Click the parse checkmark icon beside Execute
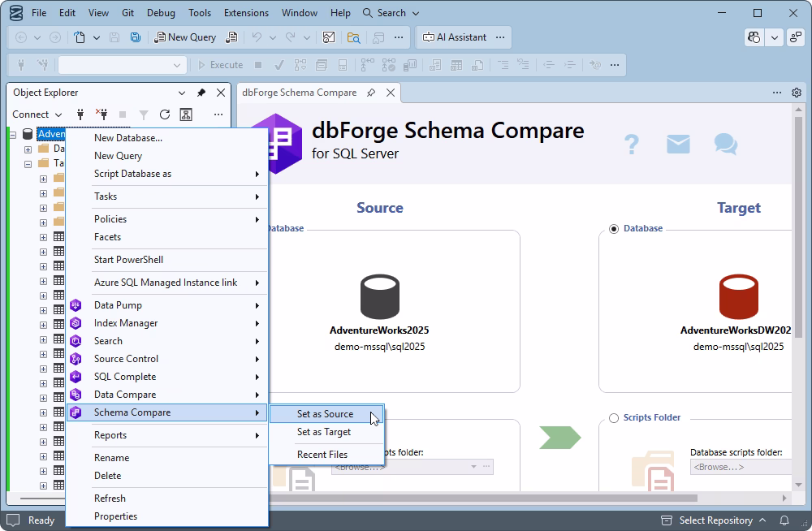Image resolution: width=812 pixels, height=531 pixels. coord(279,65)
